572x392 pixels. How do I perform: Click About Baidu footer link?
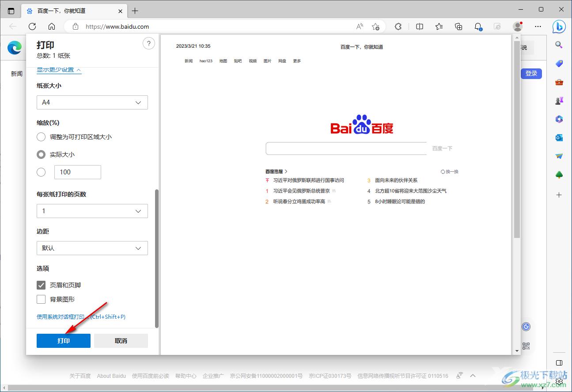coord(111,376)
